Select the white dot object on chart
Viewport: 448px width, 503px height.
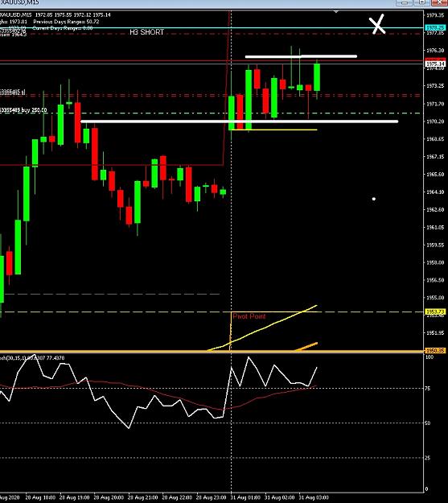(373, 199)
